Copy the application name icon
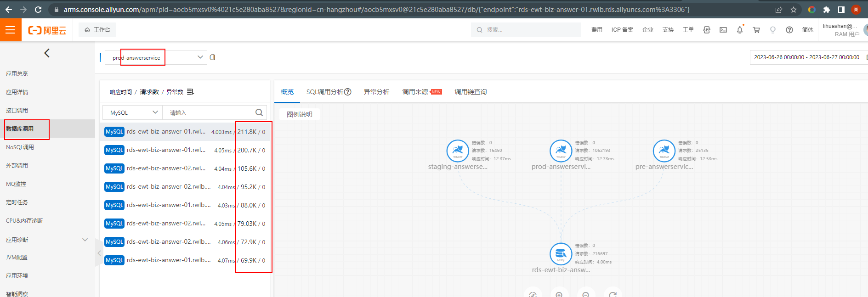 212,57
